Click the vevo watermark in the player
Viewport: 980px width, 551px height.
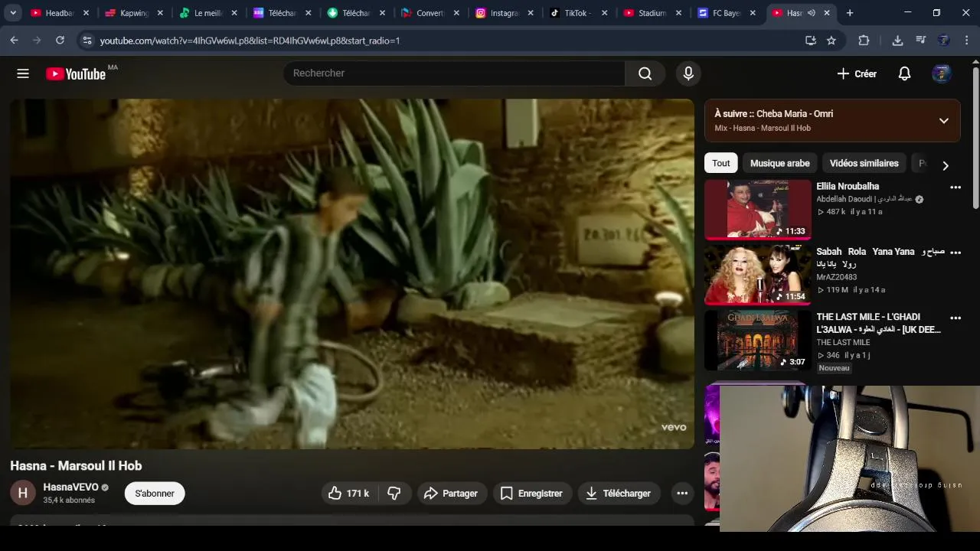[x=674, y=428]
